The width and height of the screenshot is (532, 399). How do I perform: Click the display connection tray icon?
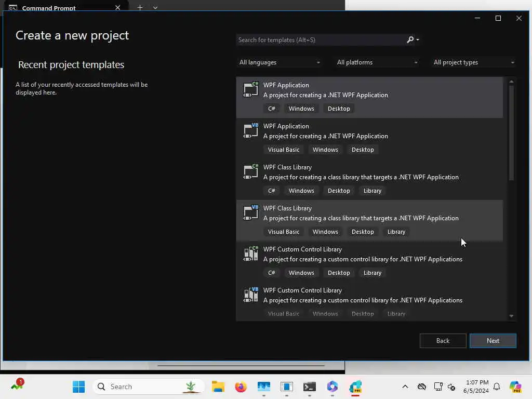[x=438, y=387]
